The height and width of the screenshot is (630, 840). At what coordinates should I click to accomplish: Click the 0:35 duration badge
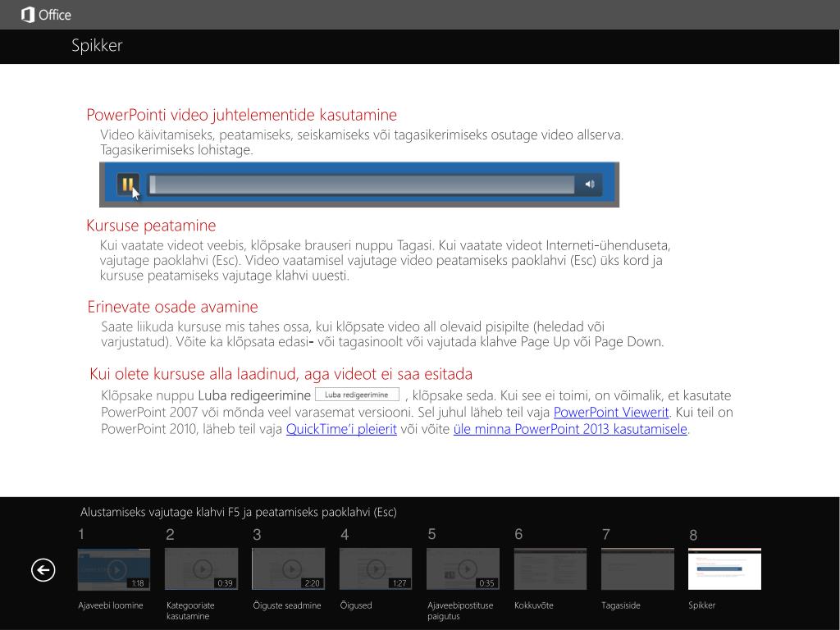tap(487, 583)
